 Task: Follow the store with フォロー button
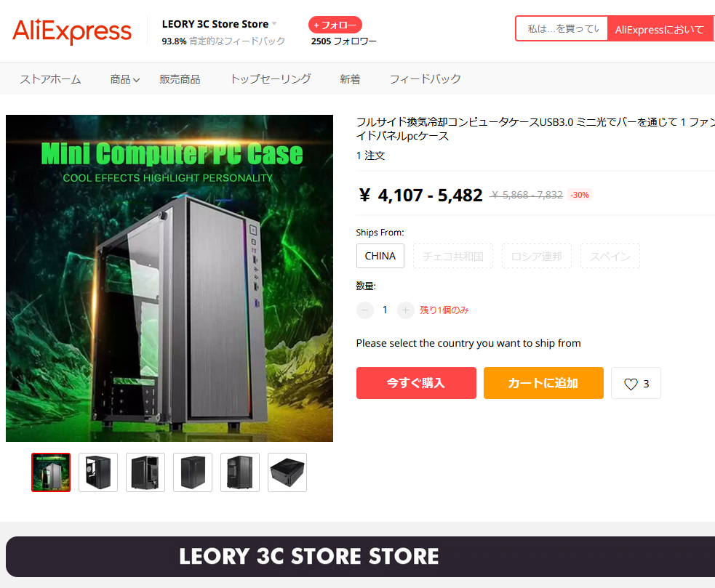335,25
